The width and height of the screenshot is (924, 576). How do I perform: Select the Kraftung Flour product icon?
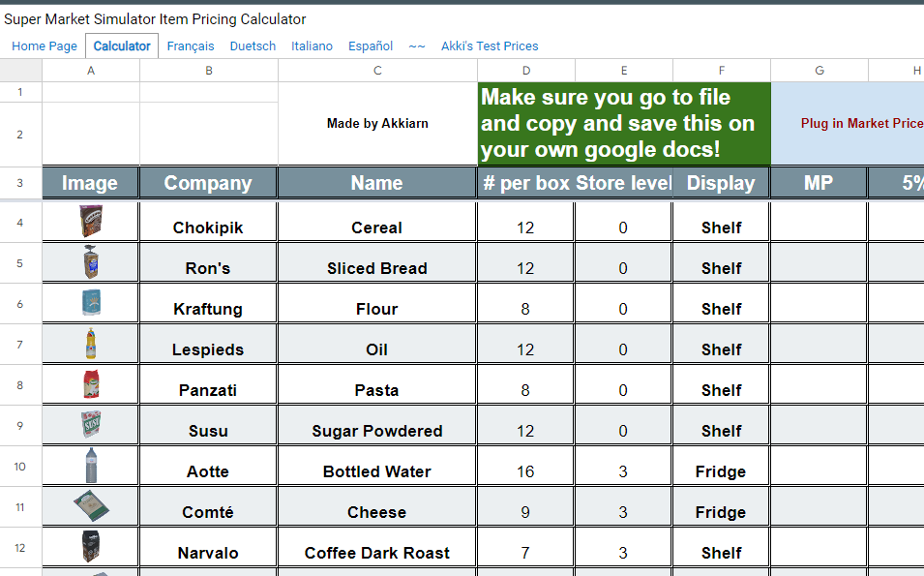click(x=90, y=303)
